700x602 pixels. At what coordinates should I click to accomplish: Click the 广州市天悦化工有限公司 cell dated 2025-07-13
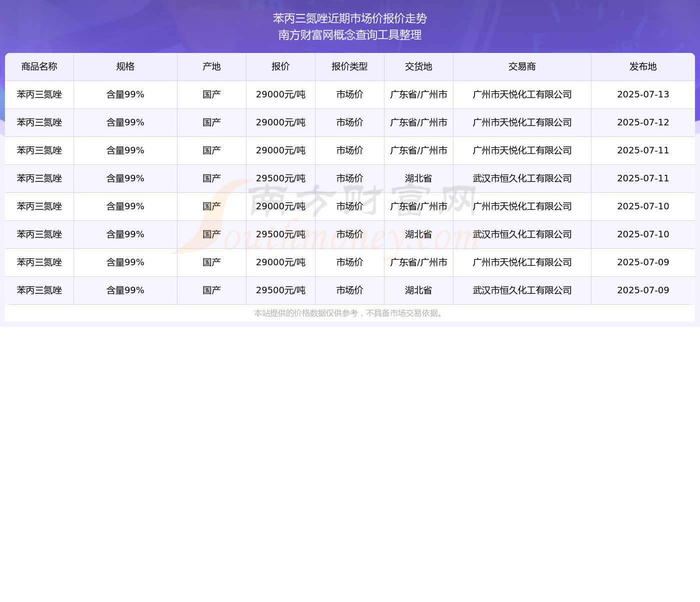522,94
